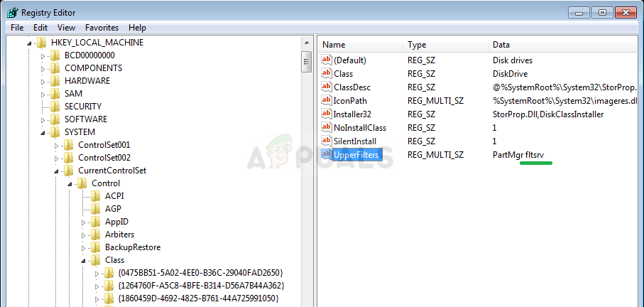Click the AppID folder icon

tap(95, 222)
